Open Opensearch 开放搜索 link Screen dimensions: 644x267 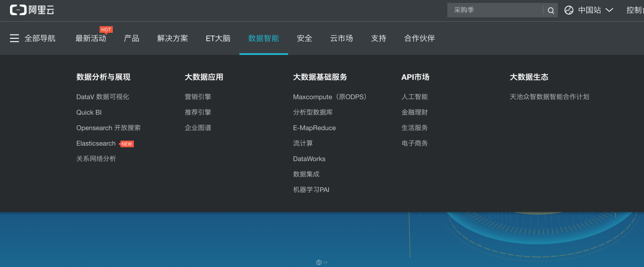pos(108,128)
